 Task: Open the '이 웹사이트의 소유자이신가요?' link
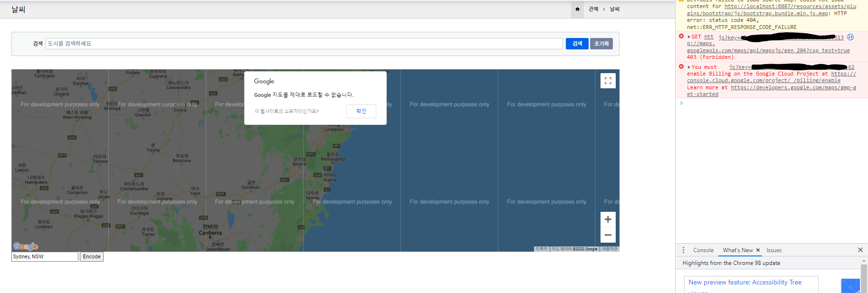286,111
